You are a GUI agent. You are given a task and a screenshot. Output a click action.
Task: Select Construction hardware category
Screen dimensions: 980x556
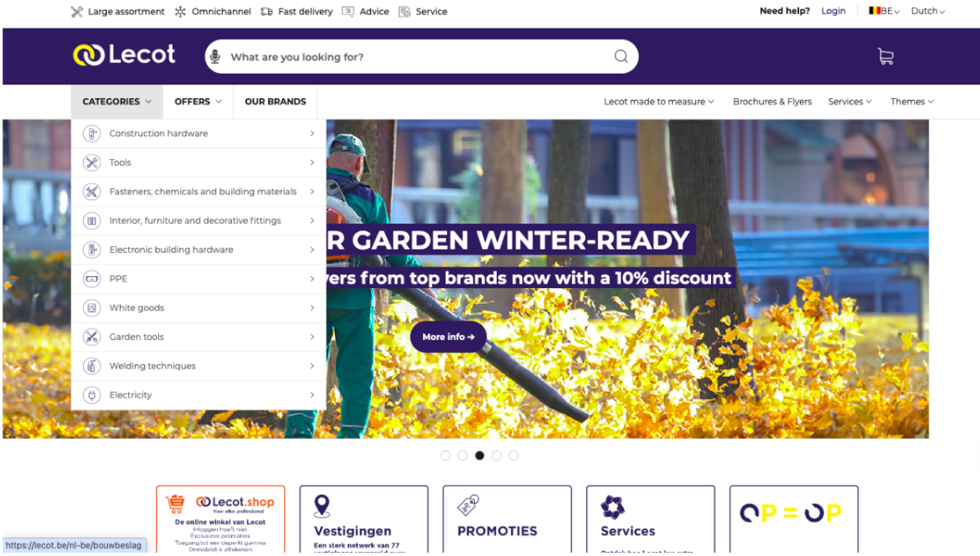tap(199, 134)
